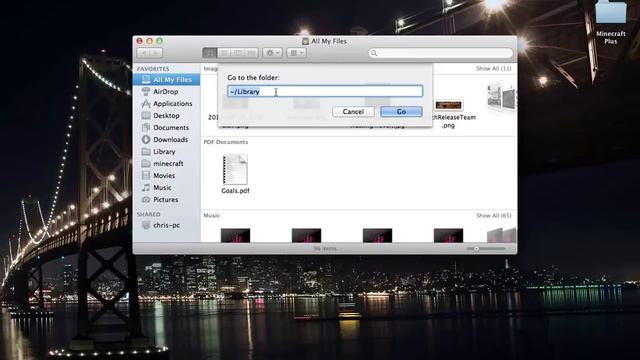The width and height of the screenshot is (640, 360).
Task: Click the Music section header
Action: 211,215
